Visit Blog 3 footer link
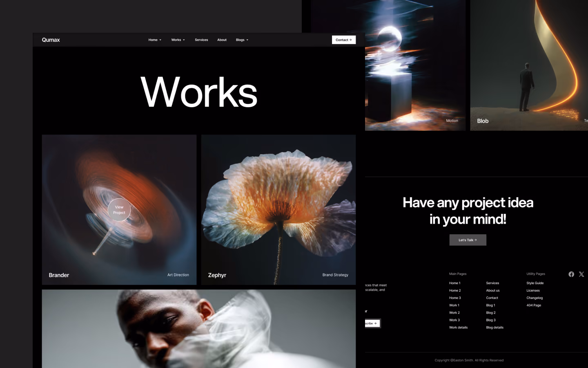588x368 pixels. pos(491,320)
